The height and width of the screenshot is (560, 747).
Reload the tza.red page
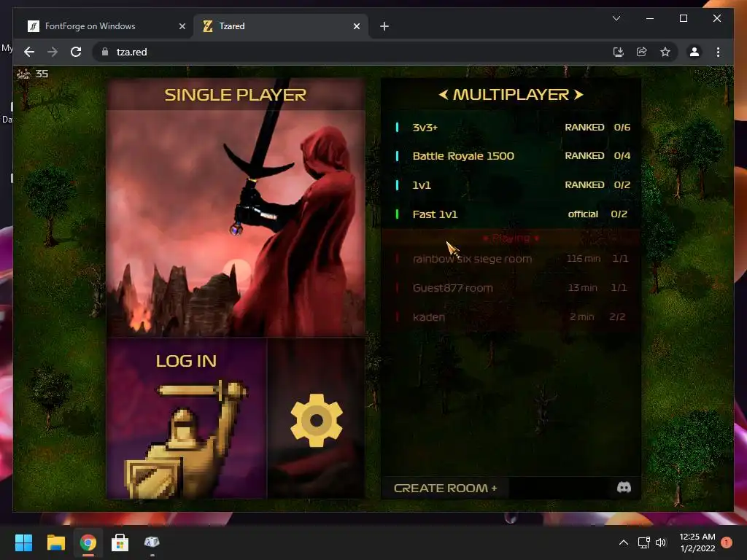tap(76, 52)
